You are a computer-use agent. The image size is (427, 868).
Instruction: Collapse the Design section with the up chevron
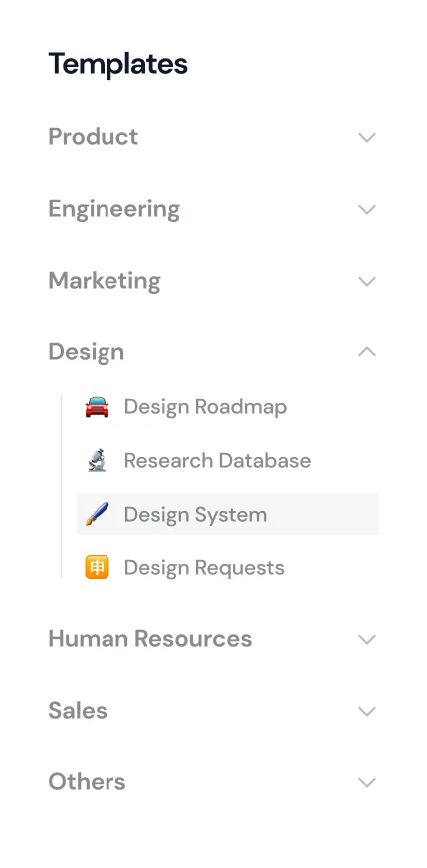click(367, 352)
